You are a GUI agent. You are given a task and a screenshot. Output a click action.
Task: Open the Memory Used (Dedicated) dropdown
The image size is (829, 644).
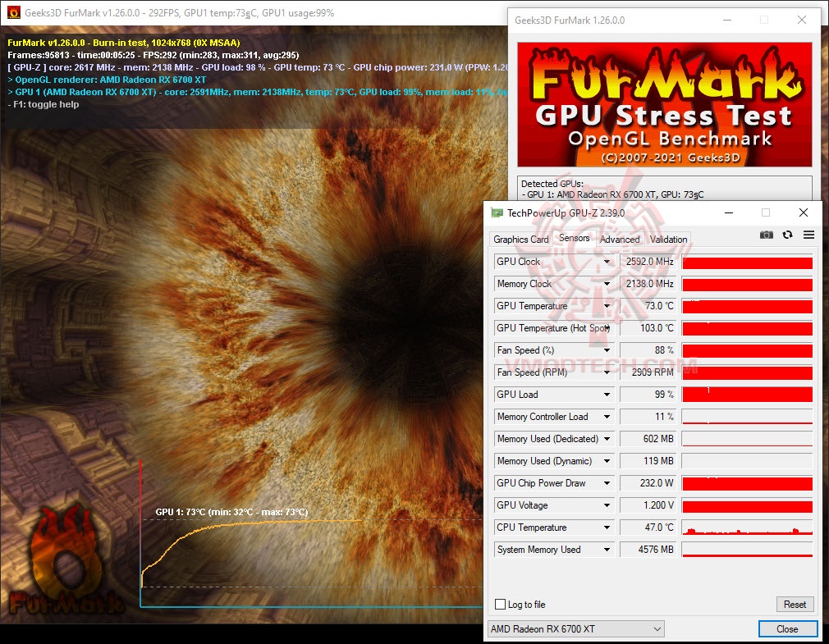607,439
